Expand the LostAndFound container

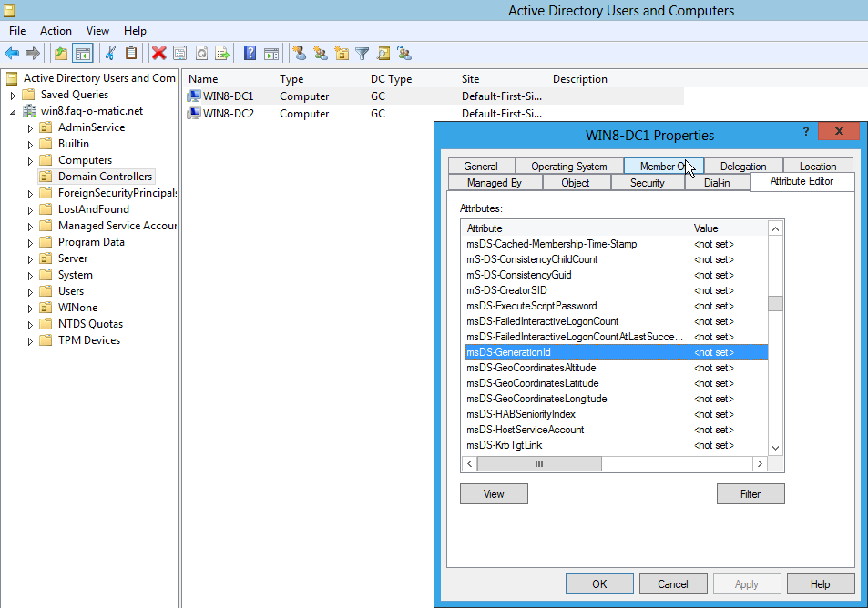click(x=30, y=210)
